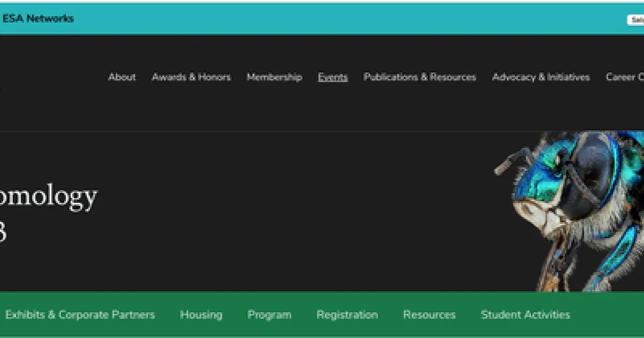The width and height of the screenshot is (644, 338).
Task: Click the Entomology heading text
Action: pos(48,196)
